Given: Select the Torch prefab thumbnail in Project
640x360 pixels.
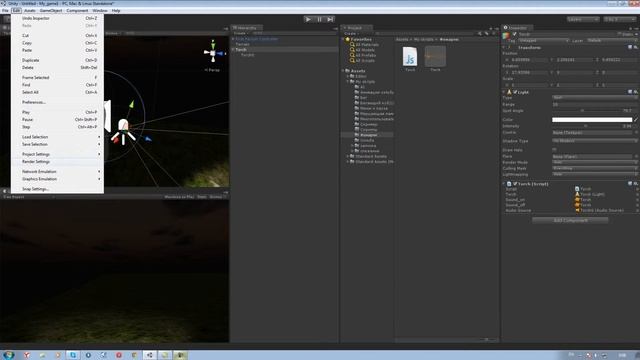Looking at the screenshot, I should 435,57.
